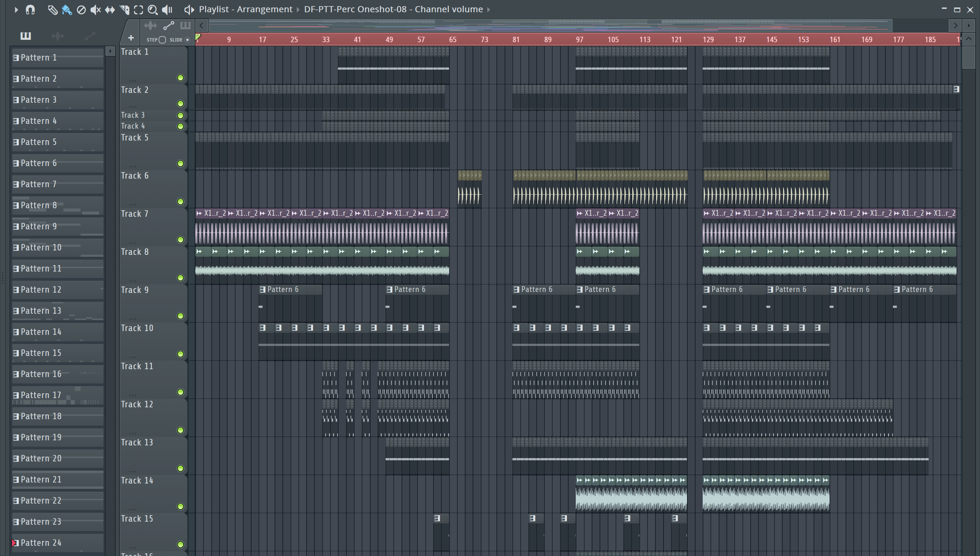Switch picker to Audio clips tab
This screenshot has width=980, height=556.
pos(58,36)
